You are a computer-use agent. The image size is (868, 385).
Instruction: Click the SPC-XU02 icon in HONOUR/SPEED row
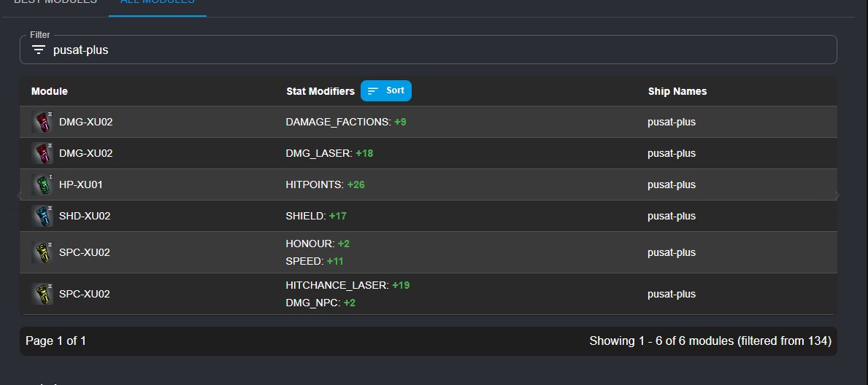tap(43, 252)
